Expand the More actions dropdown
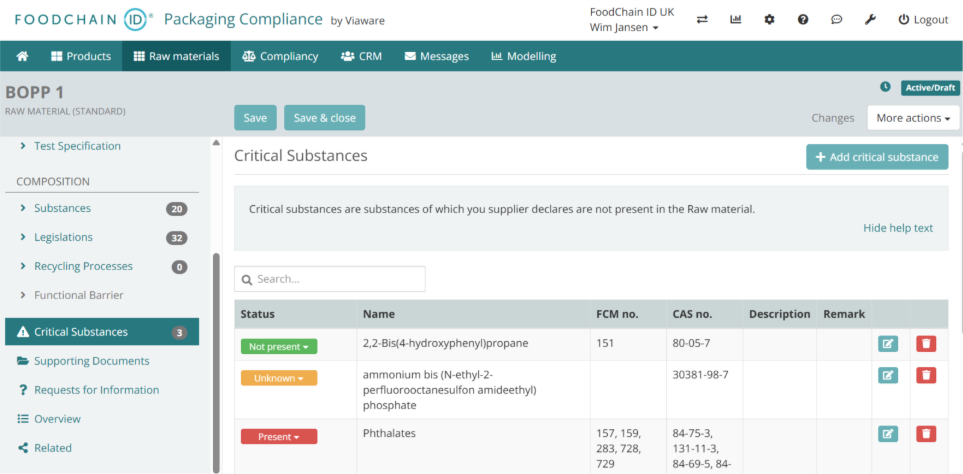Screen dimensions: 963x474 tap(912, 118)
